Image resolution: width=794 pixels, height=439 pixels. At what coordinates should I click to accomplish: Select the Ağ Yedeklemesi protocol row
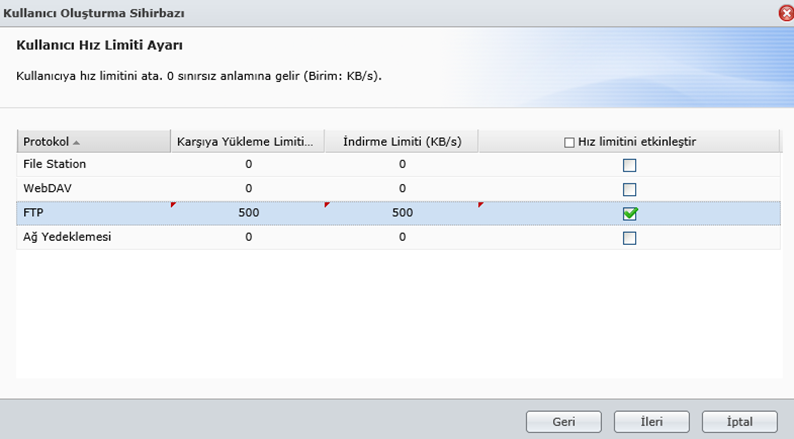399,237
